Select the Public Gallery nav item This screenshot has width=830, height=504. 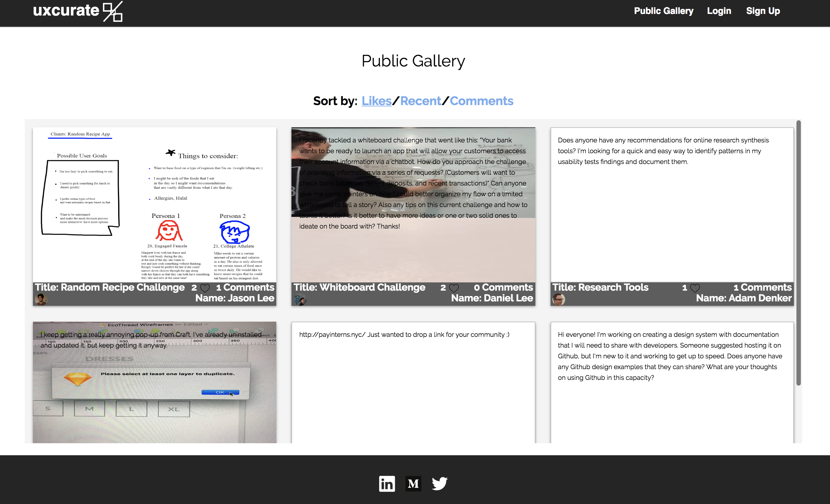coord(664,11)
